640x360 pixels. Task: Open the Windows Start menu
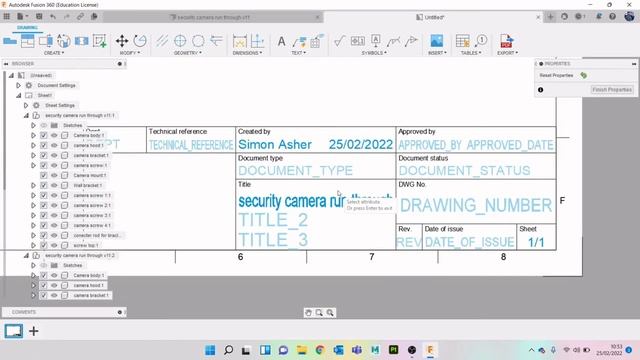point(210,350)
